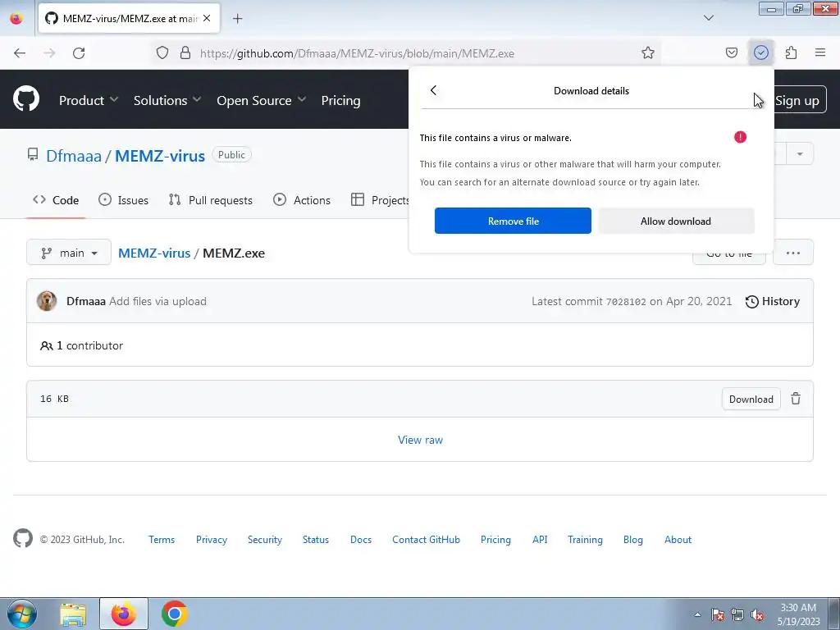This screenshot has width=840, height=630.
Task: Switch to the Issues tab
Action: pos(123,200)
